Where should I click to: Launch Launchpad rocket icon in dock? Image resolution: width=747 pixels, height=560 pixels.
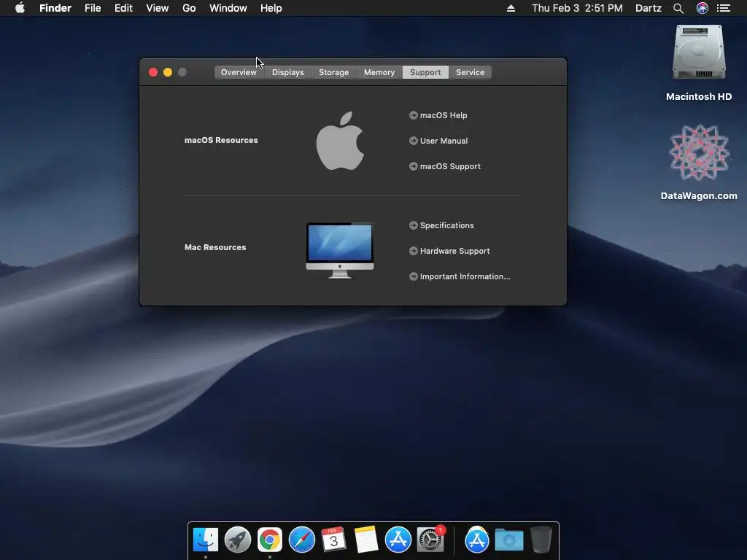click(x=238, y=540)
